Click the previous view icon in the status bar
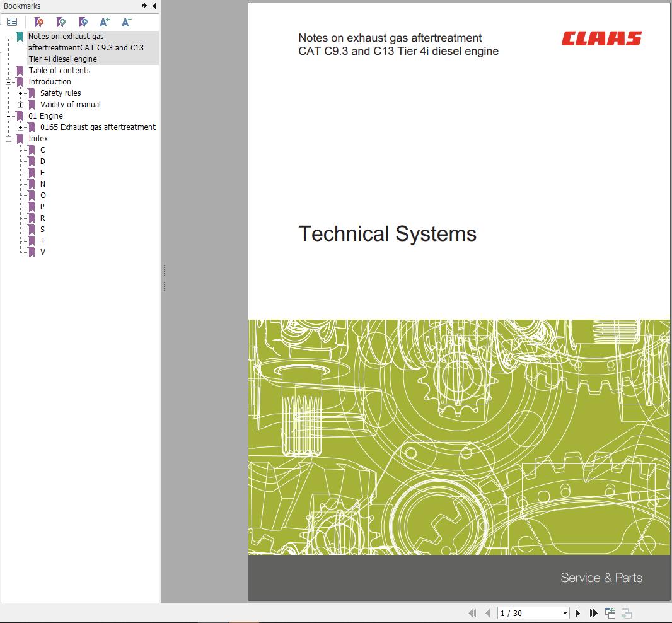Viewport: 672px width, 623px height. [x=610, y=613]
